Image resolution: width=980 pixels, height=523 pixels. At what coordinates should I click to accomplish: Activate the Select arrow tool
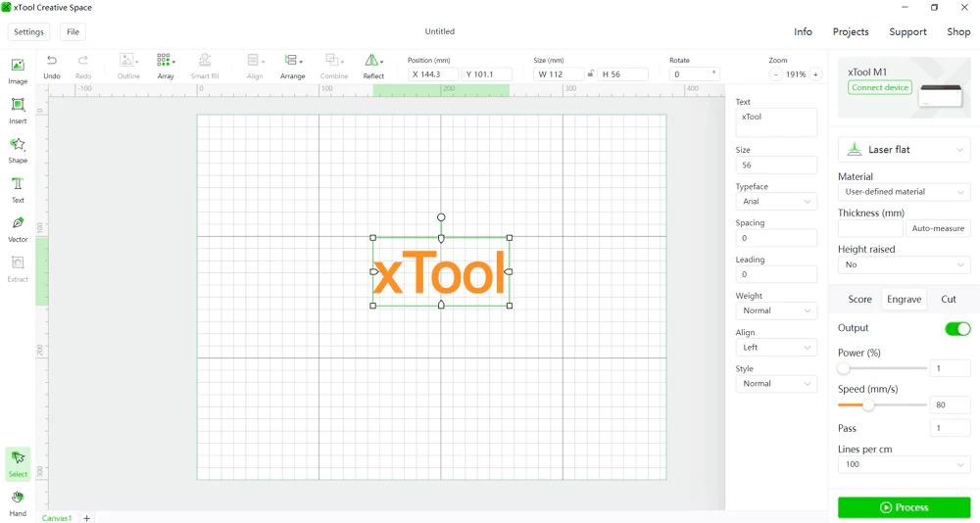click(x=18, y=463)
